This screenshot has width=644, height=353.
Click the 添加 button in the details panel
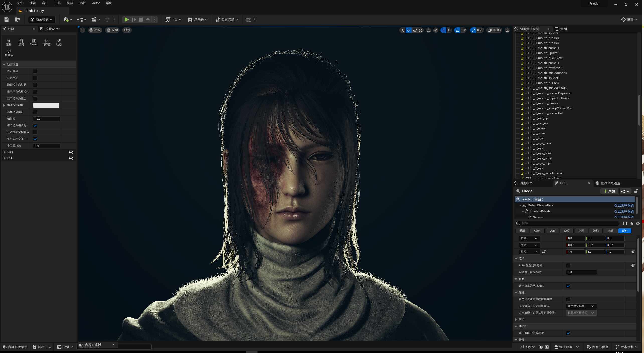click(609, 191)
